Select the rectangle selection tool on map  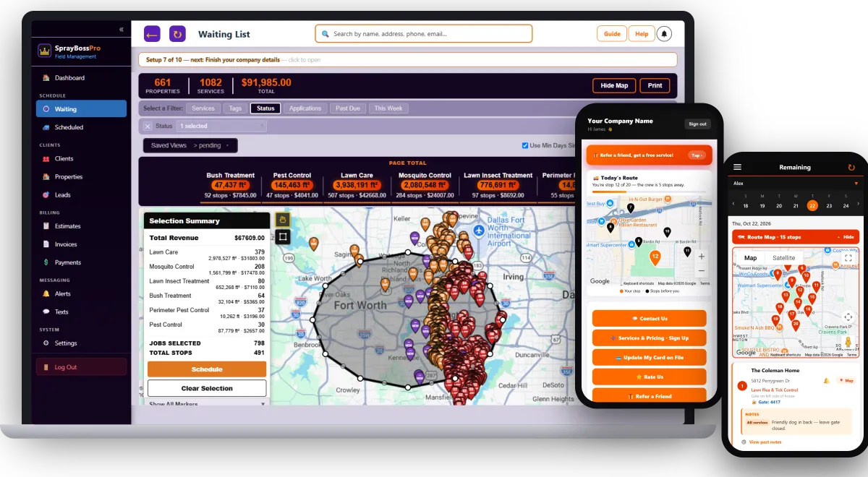pos(282,236)
